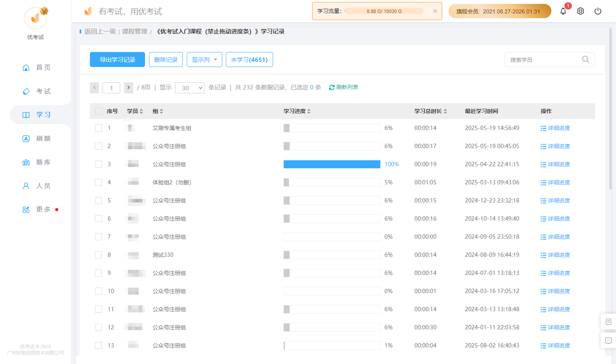Click the library icon beside 题库
The height and width of the screenshot is (364, 616).
point(26,162)
